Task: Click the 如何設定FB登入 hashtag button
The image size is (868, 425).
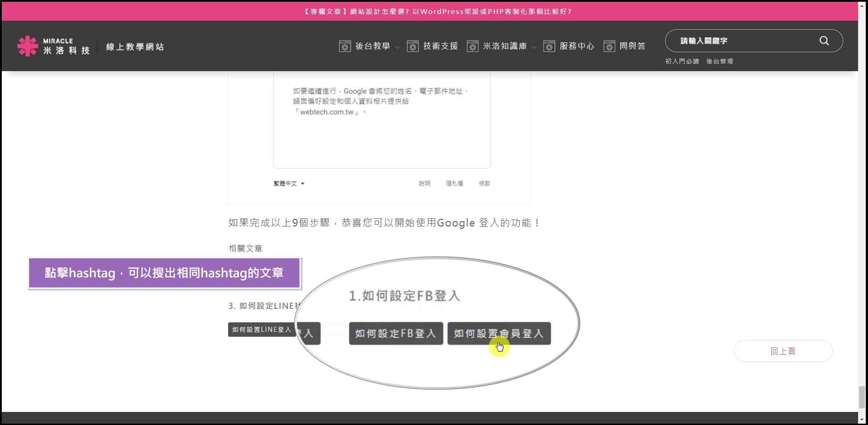Action: click(396, 334)
